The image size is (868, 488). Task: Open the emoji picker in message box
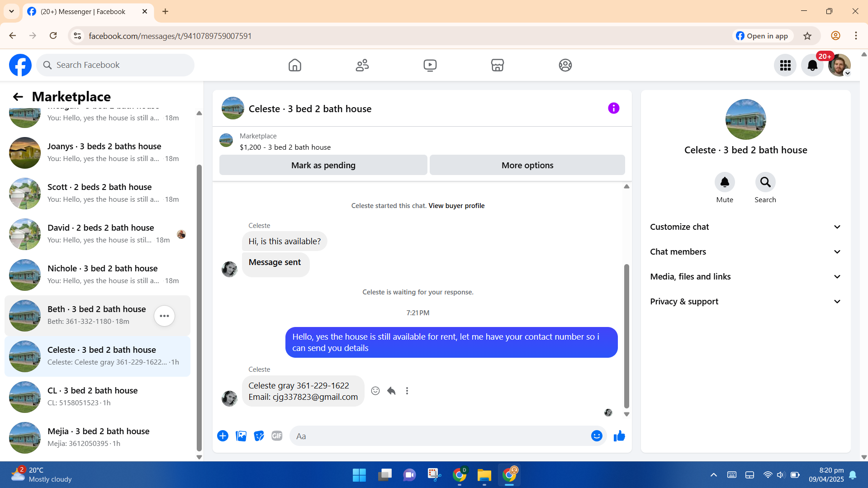coord(597,436)
